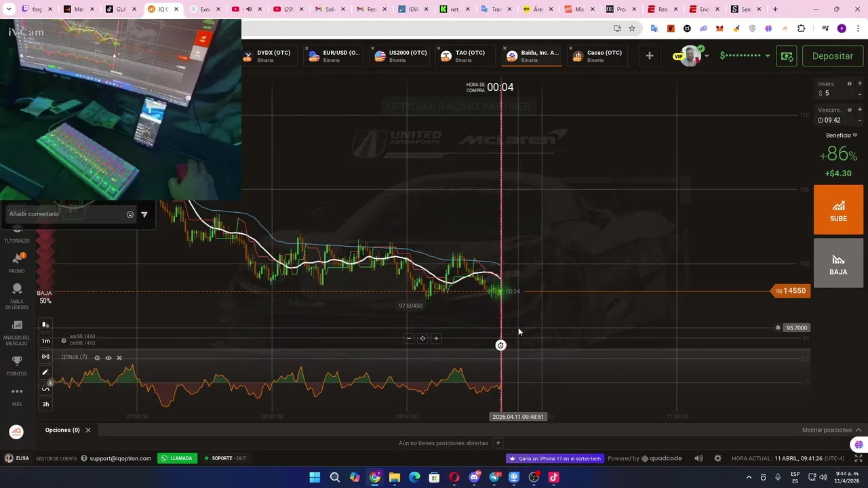Send comment with paper plane icon
Screen dimensions: 868x488
(144, 214)
